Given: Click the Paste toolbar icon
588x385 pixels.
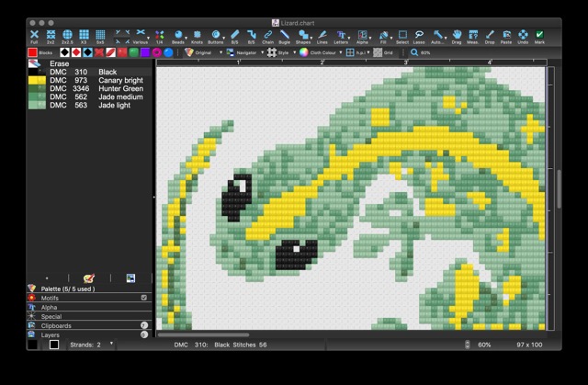Looking at the screenshot, I should [506, 36].
